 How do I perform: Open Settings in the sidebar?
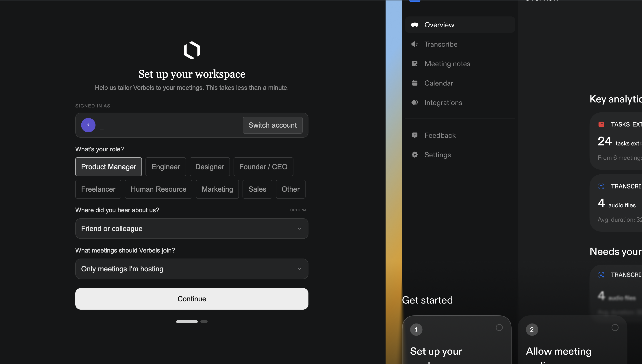click(460, 155)
